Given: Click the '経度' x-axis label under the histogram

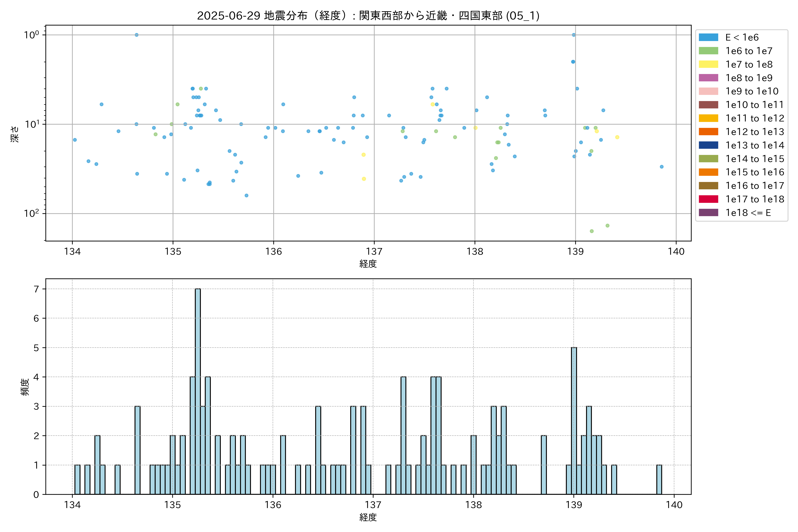Looking at the screenshot, I should coord(368,517).
